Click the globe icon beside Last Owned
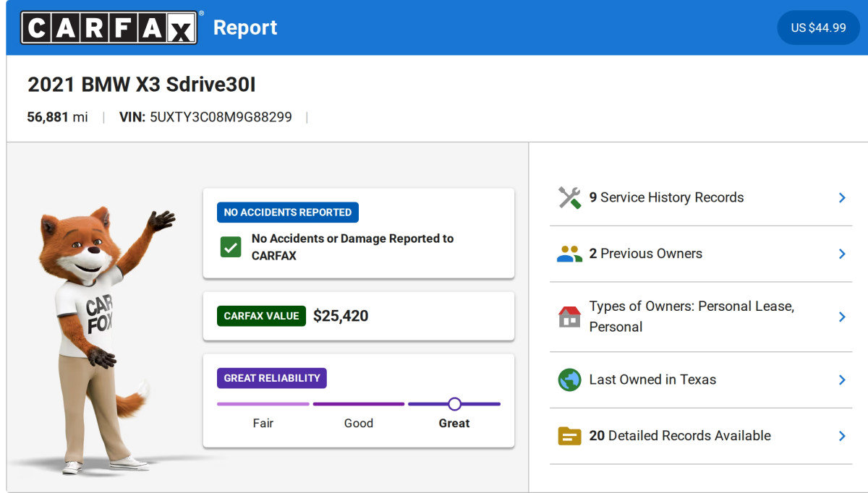The image size is (868, 493). tap(570, 380)
